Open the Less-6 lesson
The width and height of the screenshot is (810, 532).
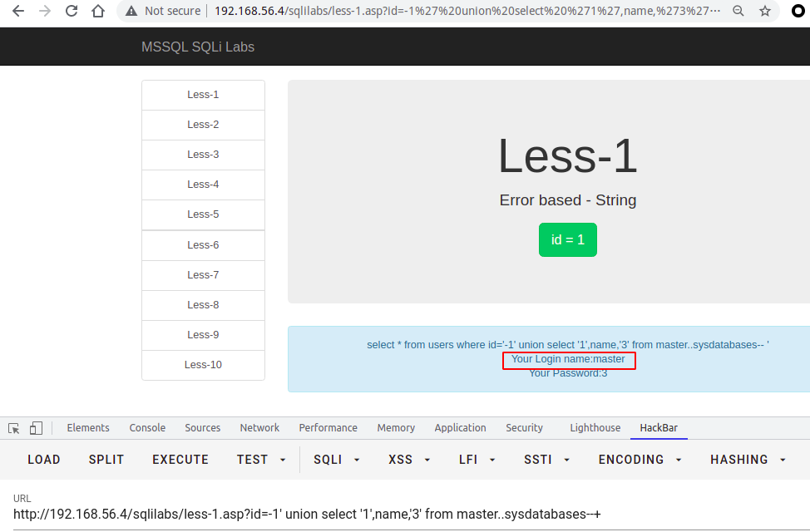(203, 245)
